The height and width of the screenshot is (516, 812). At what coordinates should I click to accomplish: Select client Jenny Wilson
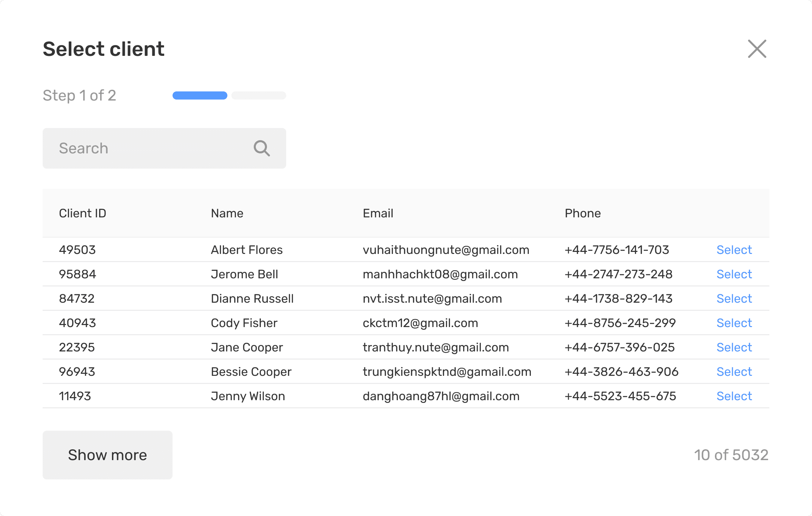734,396
